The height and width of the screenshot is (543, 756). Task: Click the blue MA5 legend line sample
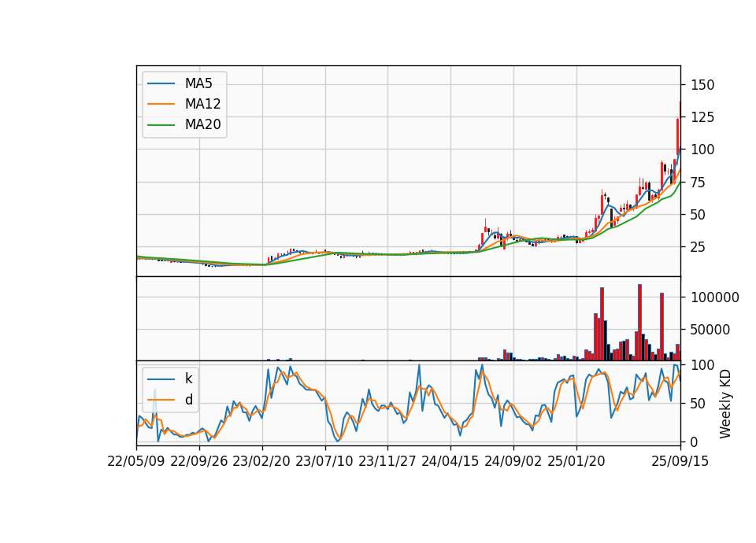click(161, 83)
